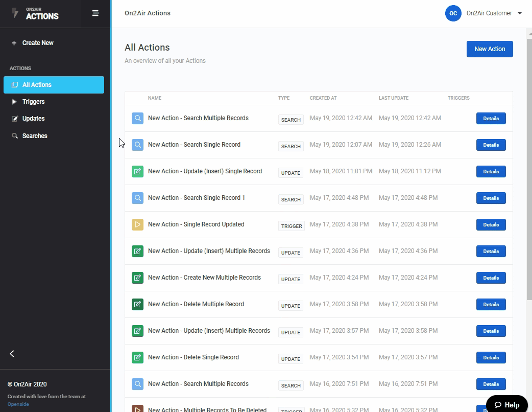Open the Help chat widget
Screen dimensions: 532x412
(x=506, y=404)
